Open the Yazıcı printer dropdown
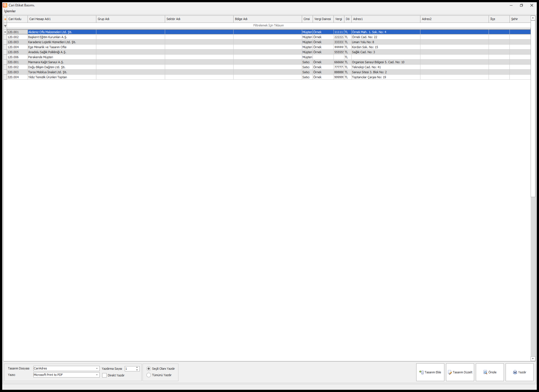Screen dimensions: 539x392 pos(97,375)
